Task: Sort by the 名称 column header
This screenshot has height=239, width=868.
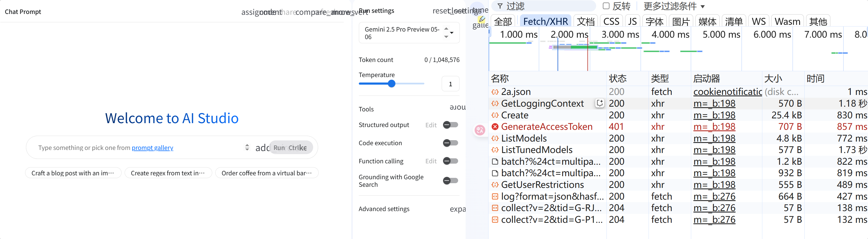Action: click(547, 78)
